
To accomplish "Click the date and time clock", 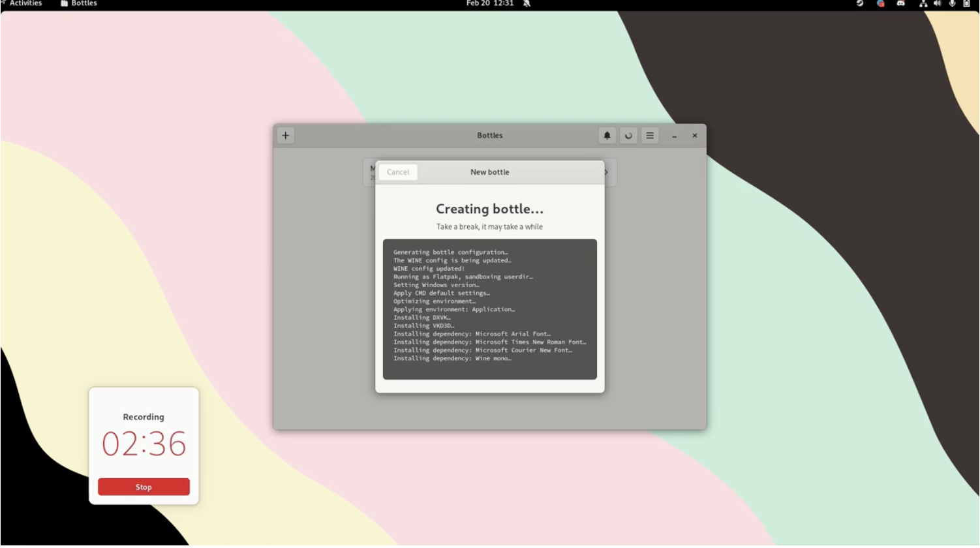I will click(489, 4).
